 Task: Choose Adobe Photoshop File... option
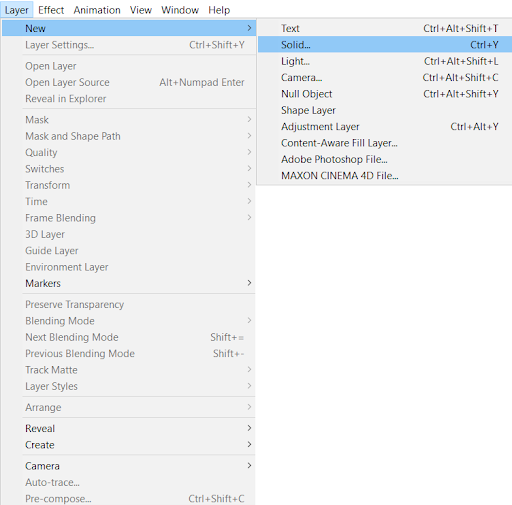(385, 159)
